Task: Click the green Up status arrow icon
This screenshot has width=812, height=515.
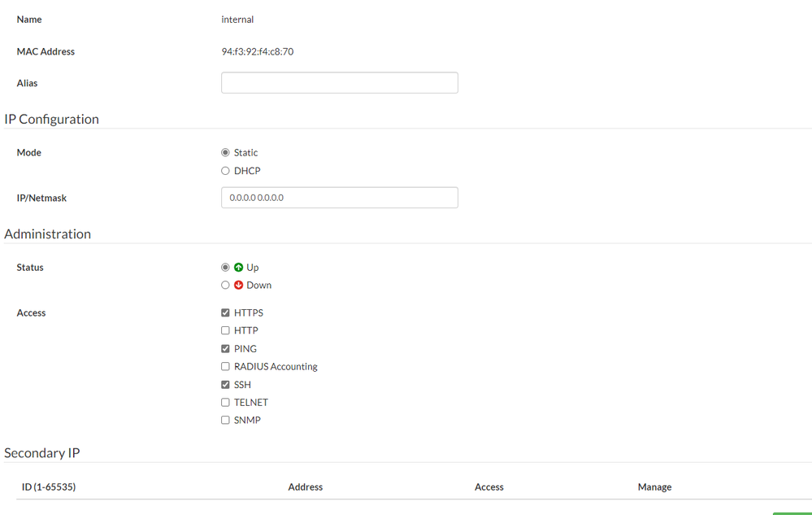Action: click(239, 268)
